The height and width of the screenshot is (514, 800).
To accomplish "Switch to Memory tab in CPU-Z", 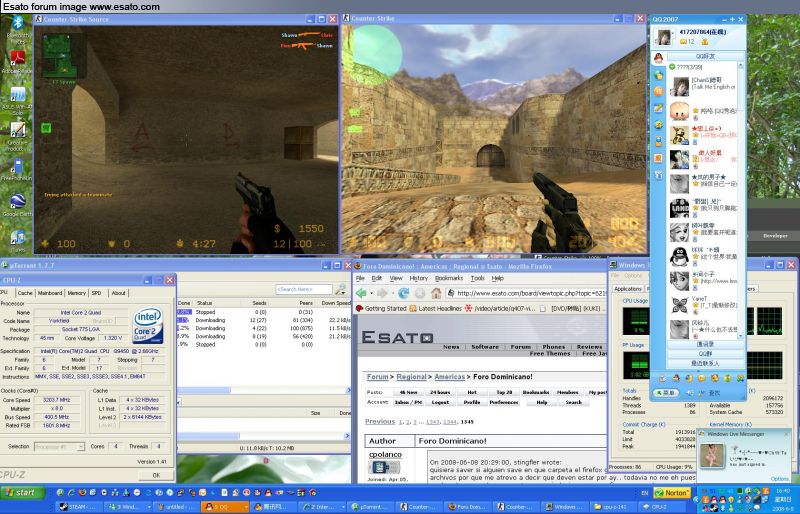I will pos(77,293).
